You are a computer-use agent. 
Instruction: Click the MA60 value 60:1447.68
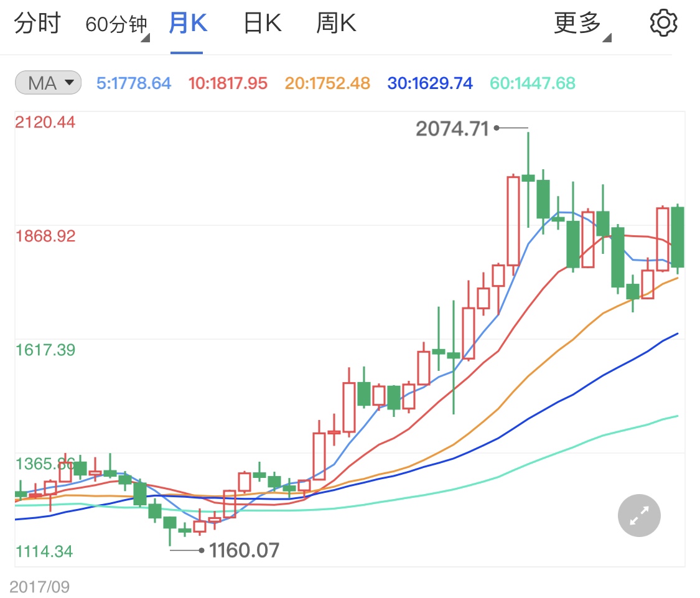point(533,83)
